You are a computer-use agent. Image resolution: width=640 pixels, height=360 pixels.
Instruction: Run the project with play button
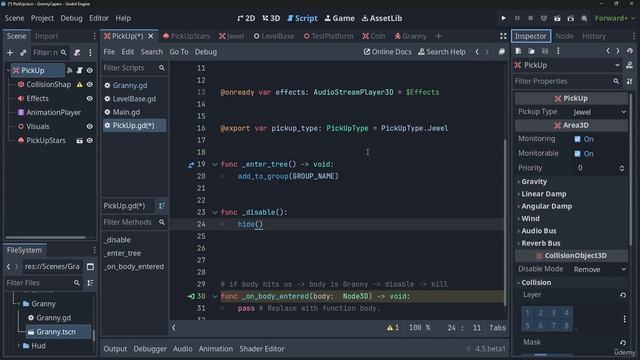(503, 18)
